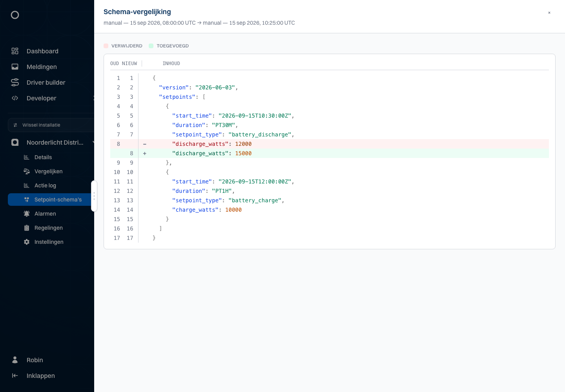565x392 pixels.
Task: Click the removed line discharge_watts 12000
Action: [x=330, y=144]
